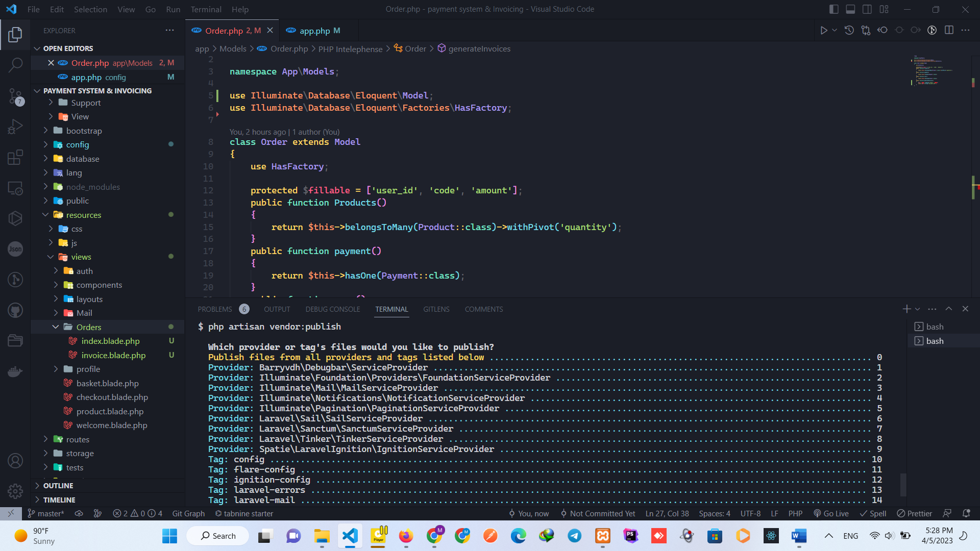Open Windows Start menu
The image size is (980, 551).
point(169,536)
